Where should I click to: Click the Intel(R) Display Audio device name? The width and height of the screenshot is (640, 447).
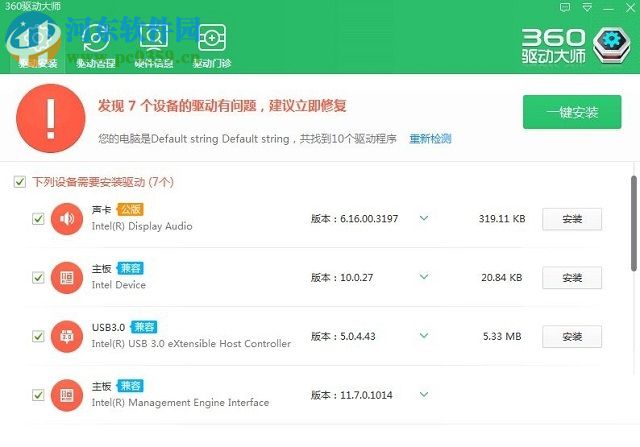pyautogui.click(x=142, y=226)
